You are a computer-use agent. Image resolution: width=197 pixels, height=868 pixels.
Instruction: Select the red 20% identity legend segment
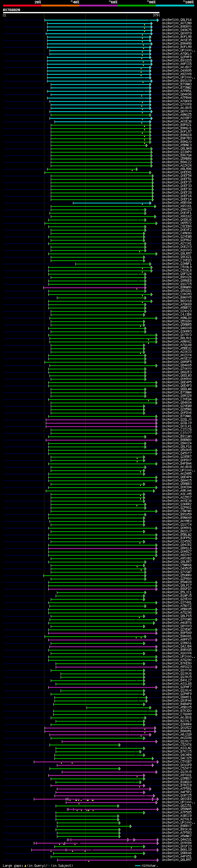[22, 6]
